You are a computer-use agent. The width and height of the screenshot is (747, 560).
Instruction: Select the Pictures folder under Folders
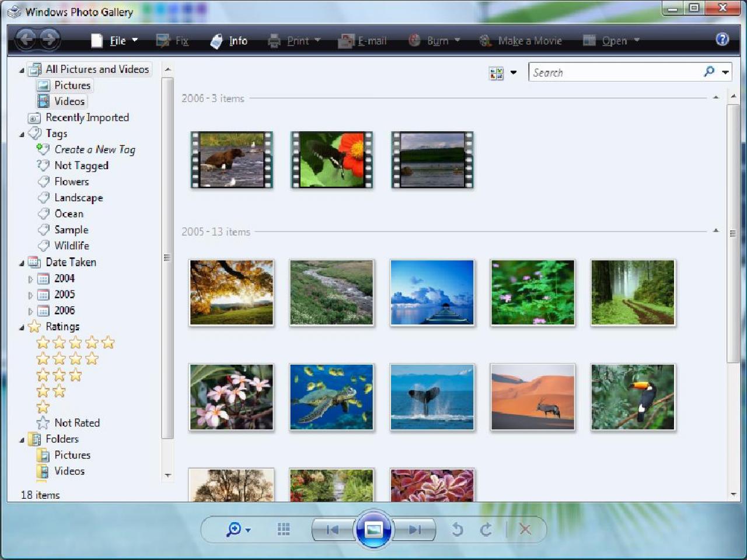tap(64, 455)
